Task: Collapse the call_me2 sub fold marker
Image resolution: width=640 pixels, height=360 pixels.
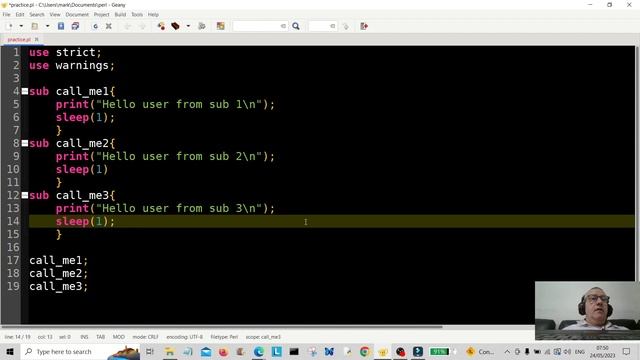Action: [x=25, y=143]
